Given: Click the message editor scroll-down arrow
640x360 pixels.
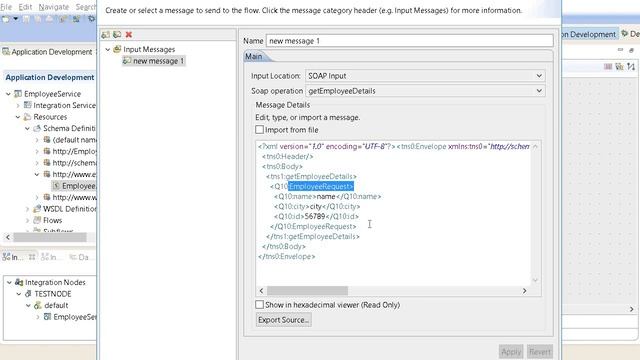Looking at the screenshot, I should [x=536, y=280].
